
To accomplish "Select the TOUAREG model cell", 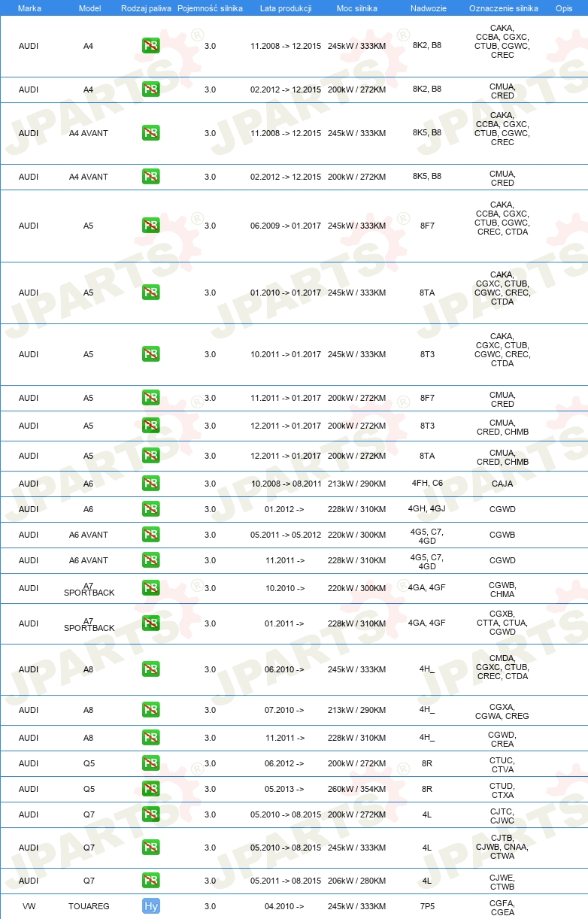I will [x=89, y=906].
